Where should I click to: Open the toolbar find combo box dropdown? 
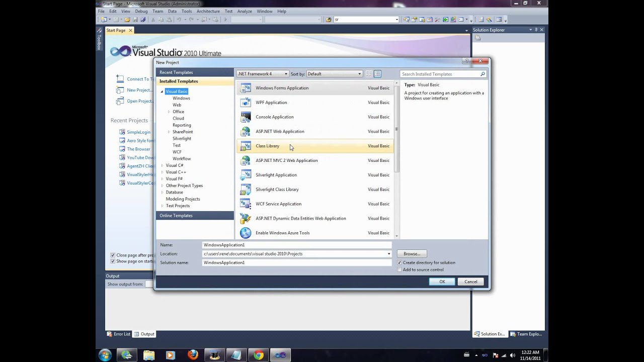(396, 20)
